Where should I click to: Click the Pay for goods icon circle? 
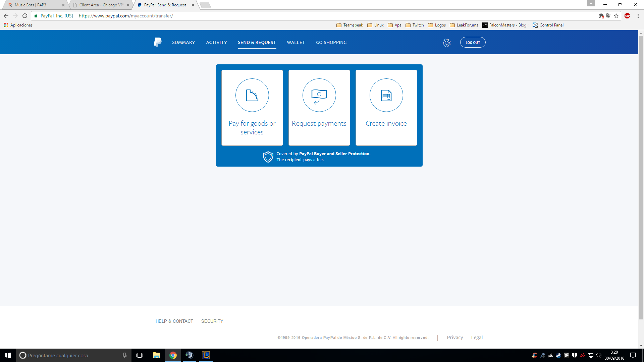pos(252,95)
